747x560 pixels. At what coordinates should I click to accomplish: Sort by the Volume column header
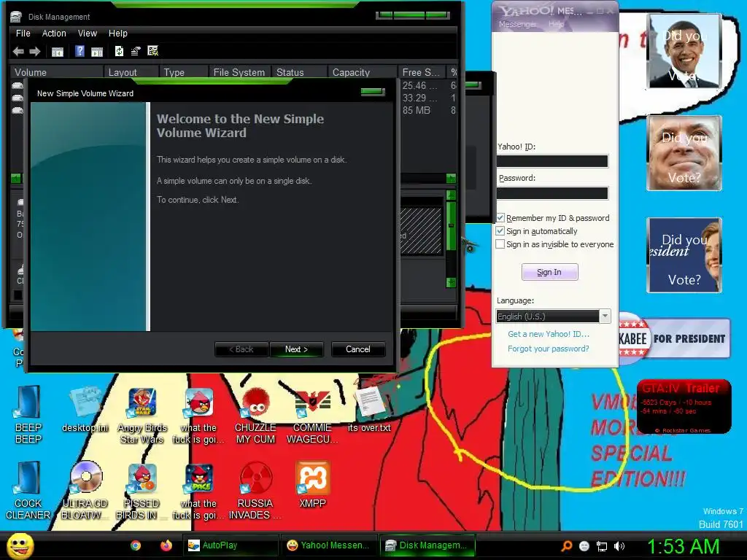[57, 72]
